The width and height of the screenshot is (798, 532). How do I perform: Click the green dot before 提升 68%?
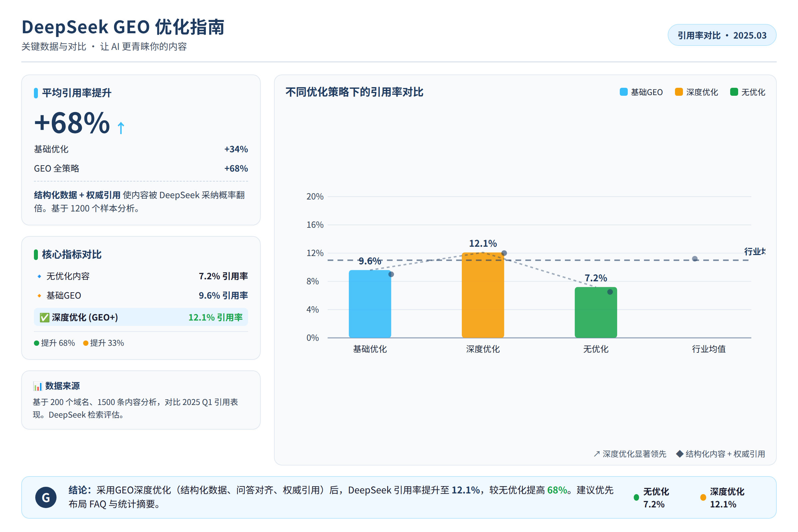point(37,343)
